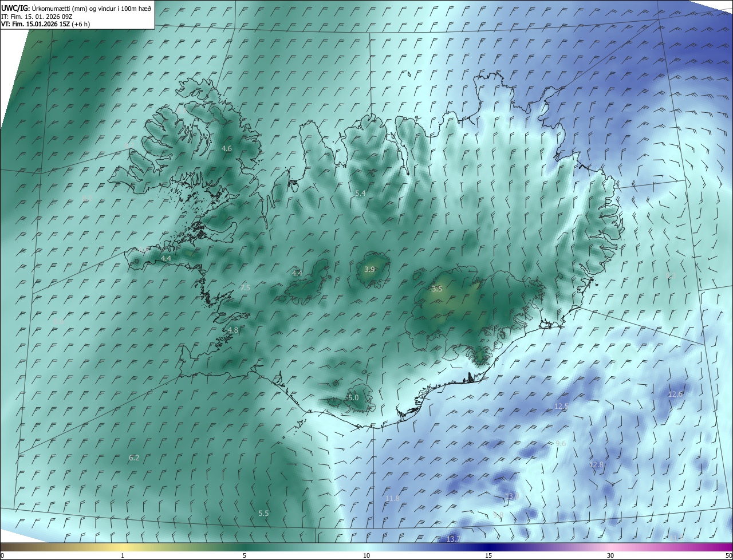Click the 3.5 value on Vatnajökull glacier
The height and width of the screenshot is (560, 733).
pyautogui.click(x=437, y=289)
